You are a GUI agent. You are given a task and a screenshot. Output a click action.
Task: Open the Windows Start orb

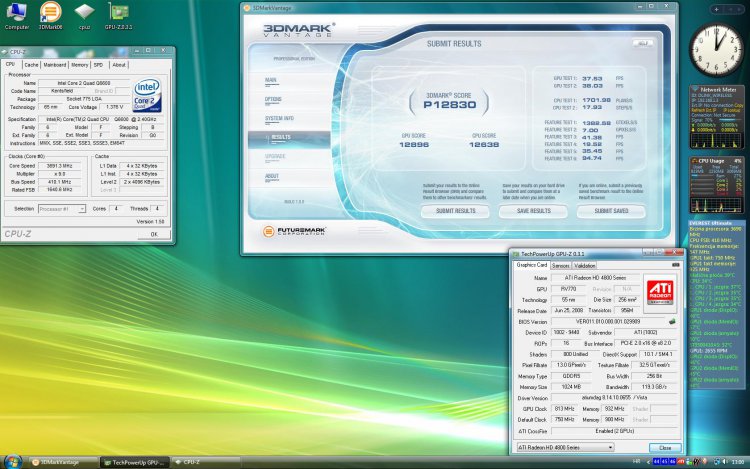tap(13, 462)
